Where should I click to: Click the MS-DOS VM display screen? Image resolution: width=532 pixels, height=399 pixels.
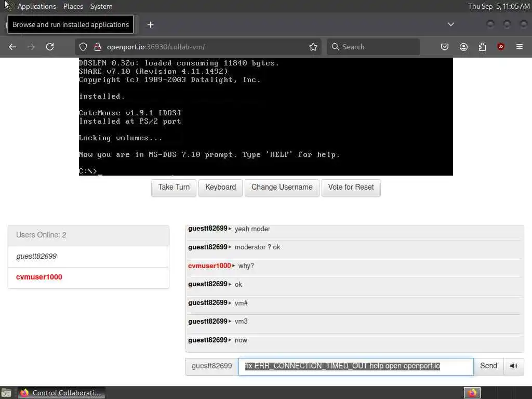click(x=265, y=116)
